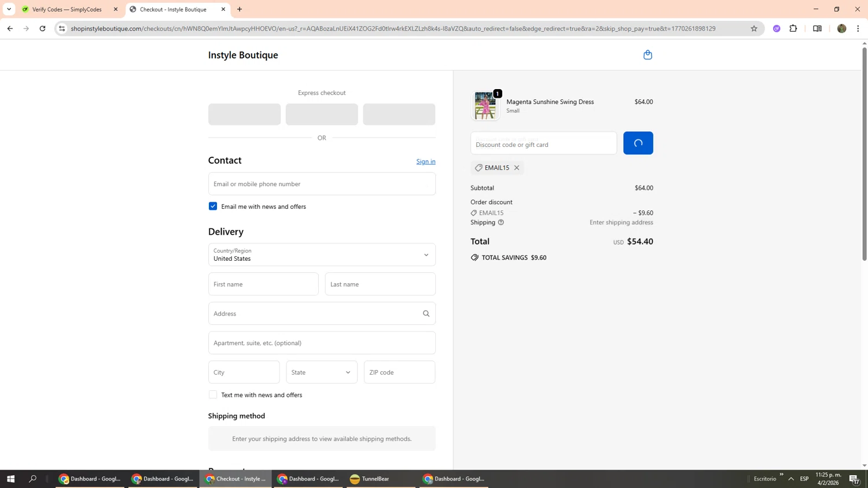868x488 pixels.
Task: Toggle Text me with news and offers
Action: (x=213, y=395)
